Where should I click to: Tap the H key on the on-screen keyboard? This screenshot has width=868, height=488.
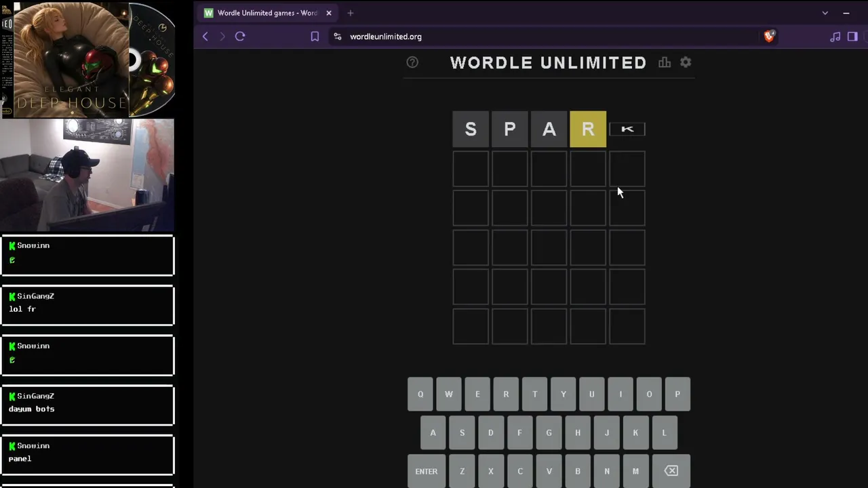coord(578,433)
